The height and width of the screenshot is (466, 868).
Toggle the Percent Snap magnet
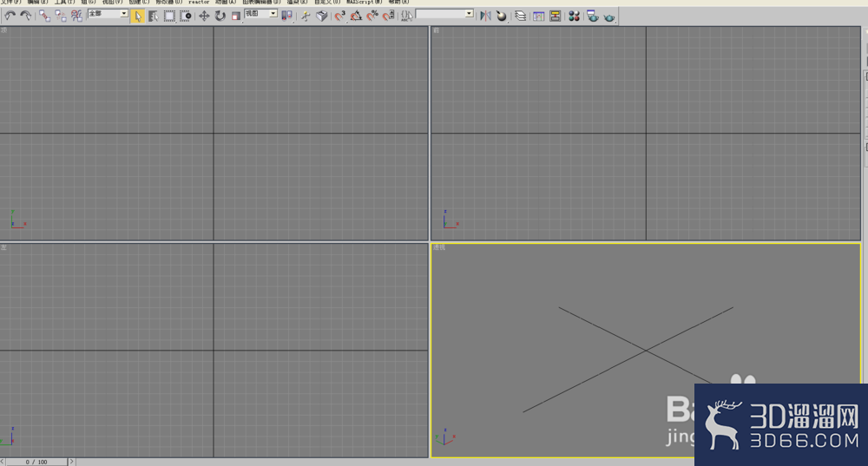[x=372, y=16]
